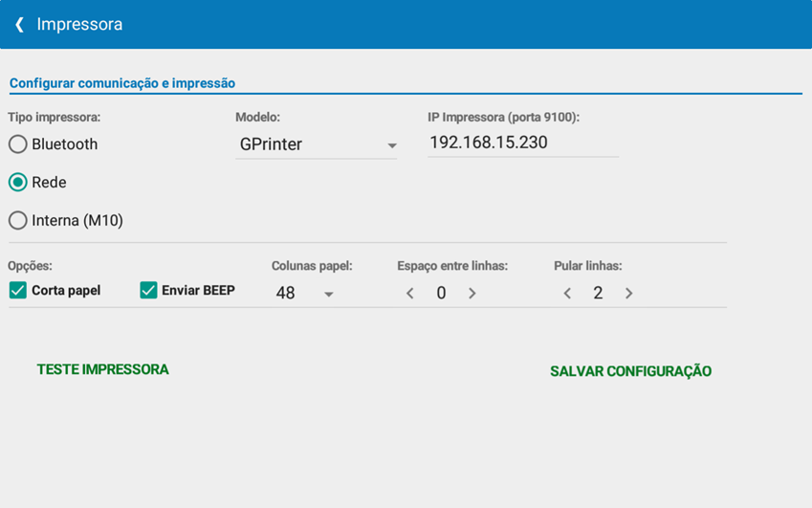
Task: Click the Espaço entre linhas number 0
Action: (x=441, y=294)
